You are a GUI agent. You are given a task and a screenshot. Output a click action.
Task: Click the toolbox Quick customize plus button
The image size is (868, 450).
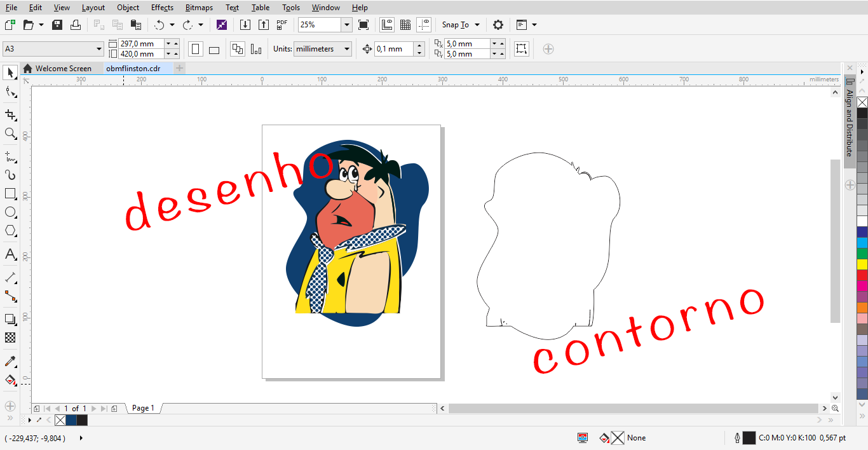[x=10, y=406]
